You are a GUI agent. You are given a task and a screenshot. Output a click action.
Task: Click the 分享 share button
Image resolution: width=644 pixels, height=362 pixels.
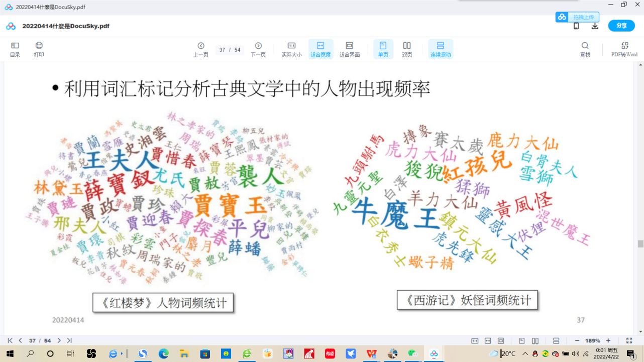621,26
